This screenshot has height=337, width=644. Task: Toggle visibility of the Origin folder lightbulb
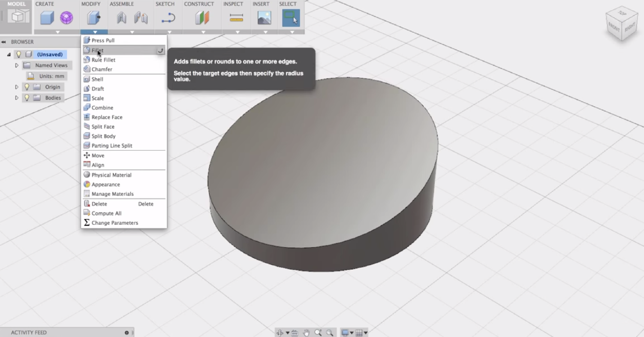point(27,87)
